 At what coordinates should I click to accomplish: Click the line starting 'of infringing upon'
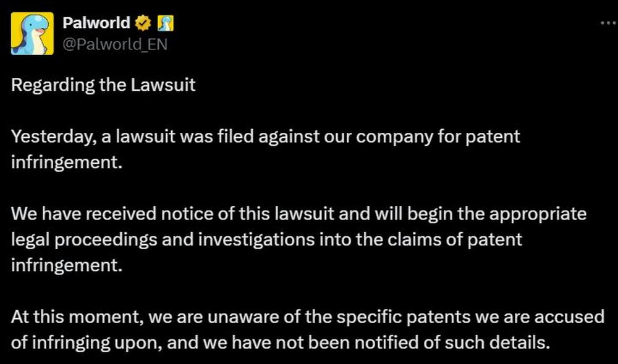pos(281,343)
